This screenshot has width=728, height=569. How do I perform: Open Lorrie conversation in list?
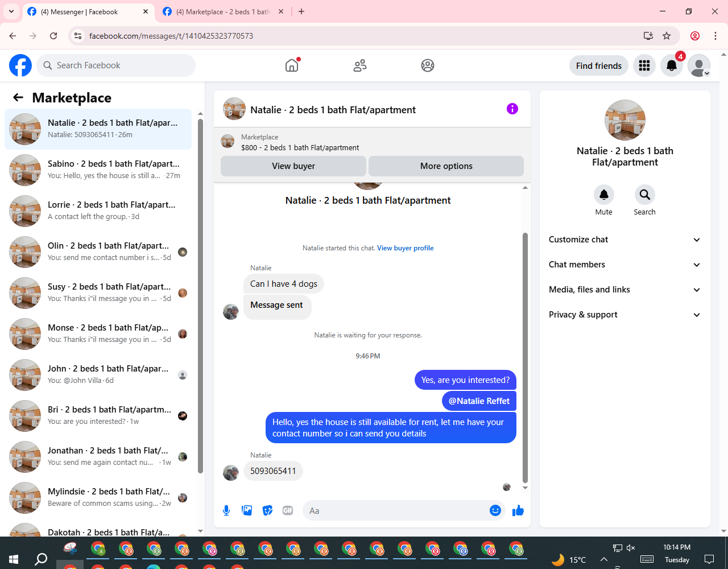coord(98,211)
